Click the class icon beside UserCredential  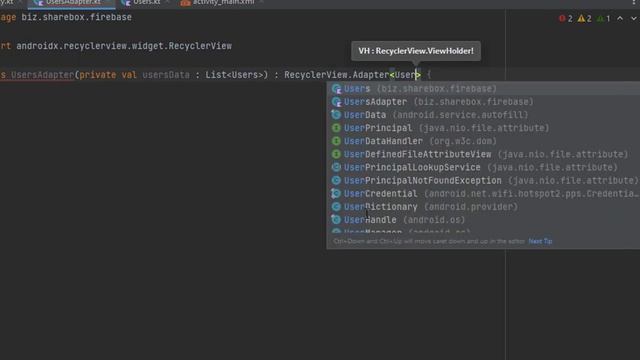pos(336,193)
